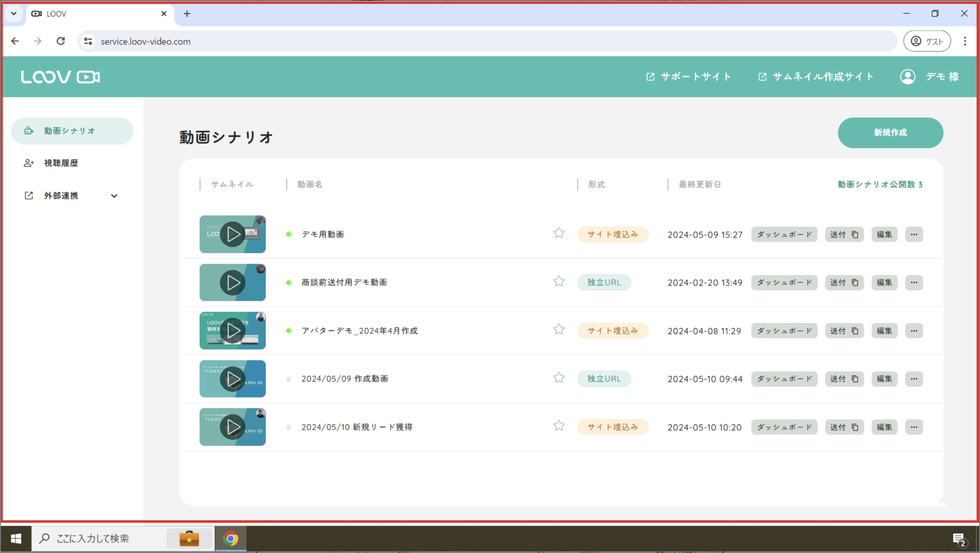Play the アバターデモ_2024年4月作成 thumbnail
Image resolution: width=980 pixels, height=553 pixels.
point(233,331)
